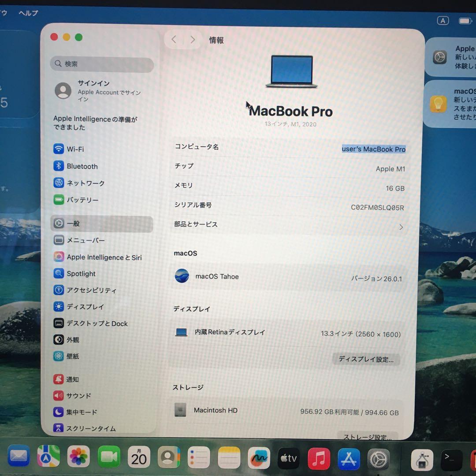Open ディスプレイ設定 button
This screenshot has height=476, width=476.
pos(366,359)
